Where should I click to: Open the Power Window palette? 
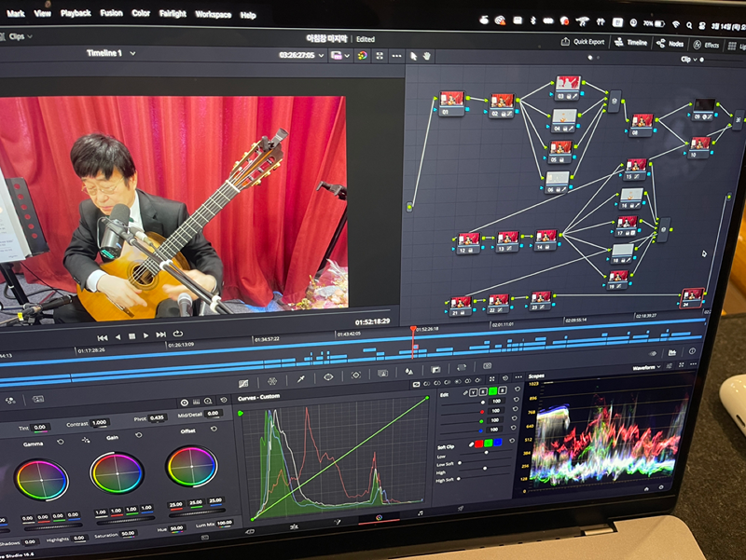[x=328, y=377]
